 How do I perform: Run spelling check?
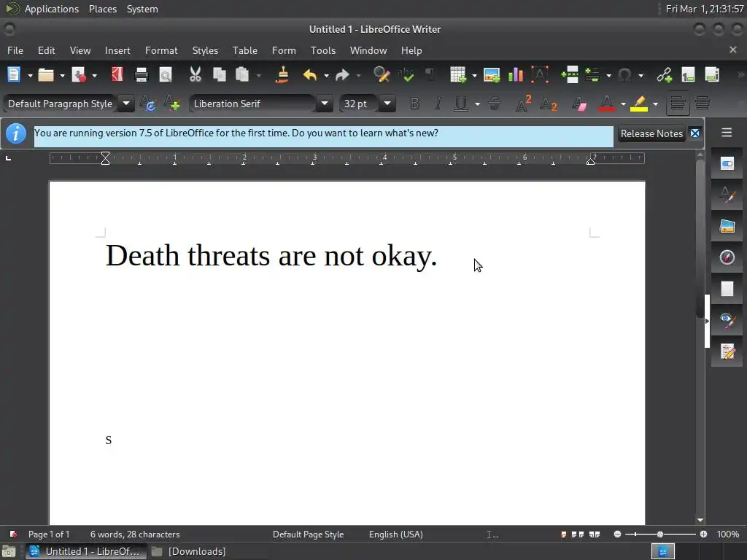tap(406, 75)
